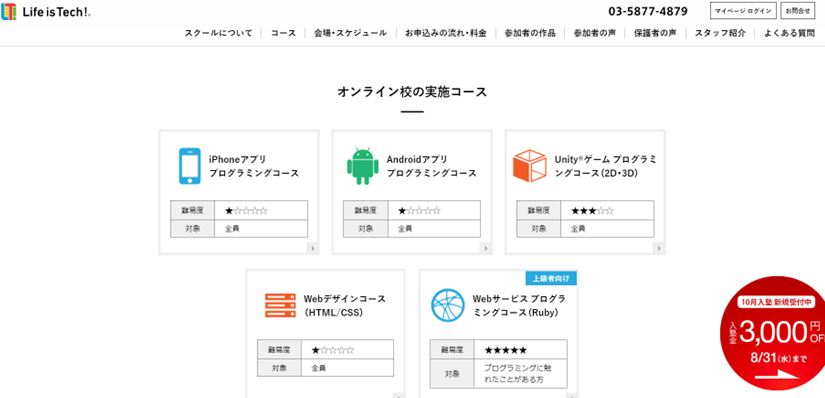Open Webデザインコース (HTML/CSS) title
The width and height of the screenshot is (825, 398).
tap(344, 305)
